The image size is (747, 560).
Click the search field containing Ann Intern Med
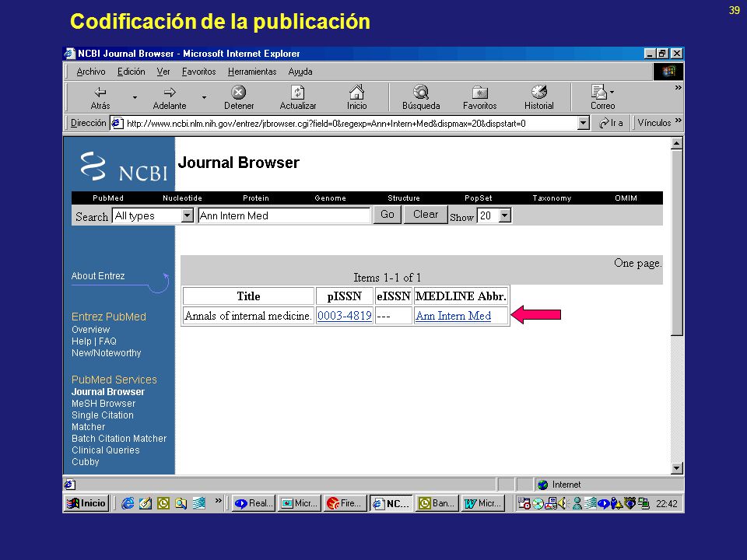point(284,215)
